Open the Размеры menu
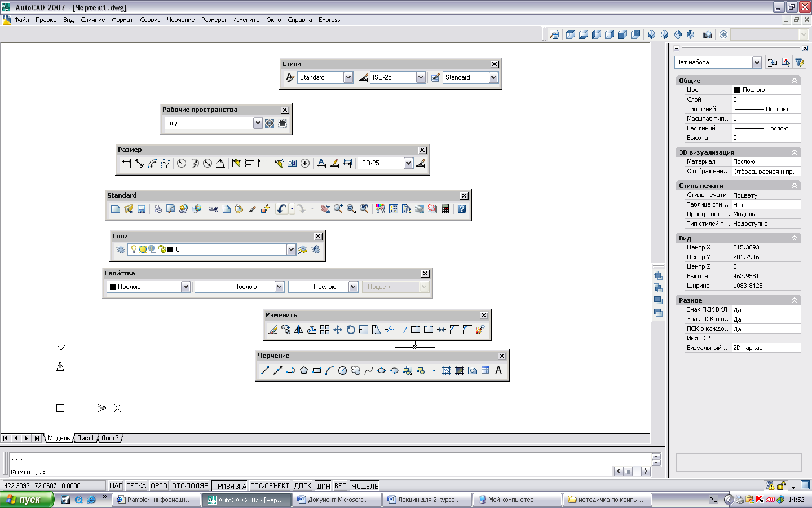Viewport: 812px width, 508px height. point(214,20)
